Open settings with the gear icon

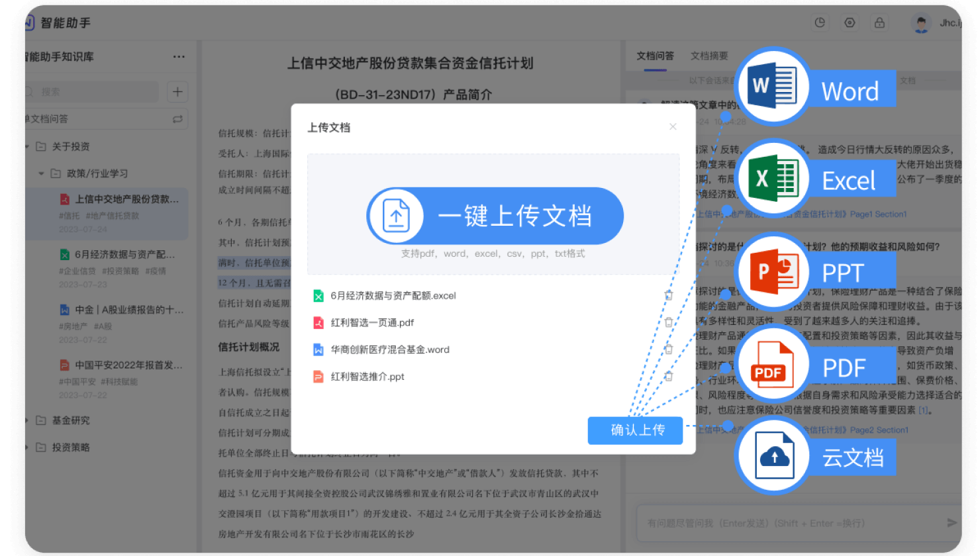tap(850, 22)
